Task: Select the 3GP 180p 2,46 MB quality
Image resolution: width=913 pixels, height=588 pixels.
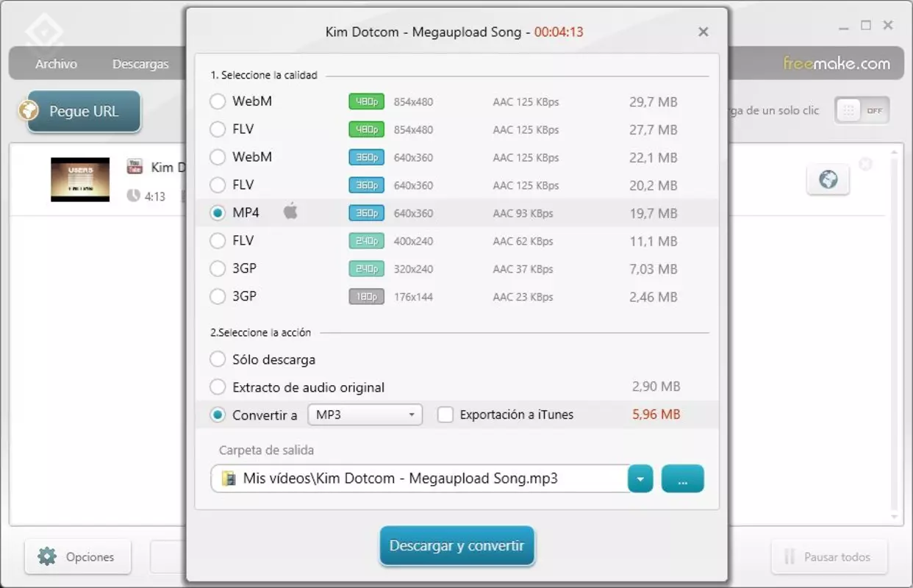Action: pyautogui.click(x=218, y=296)
